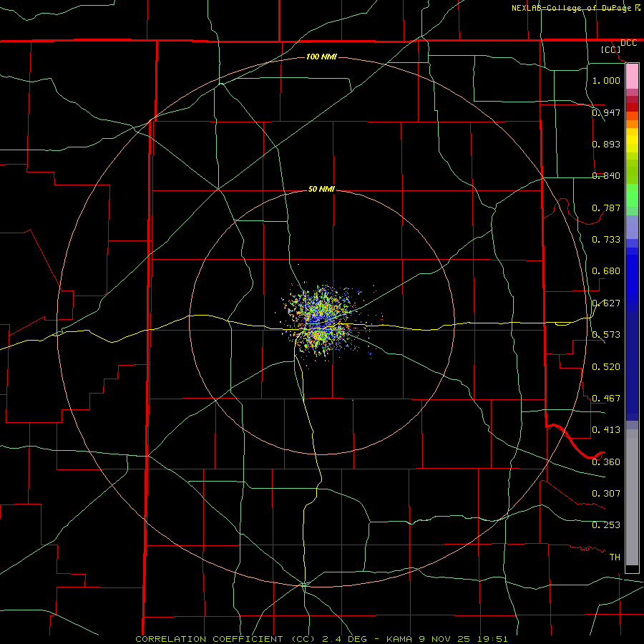This screenshot has height=644, width=644.
Task: Click the 0.520 legend value
Action: click(x=606, y=366)
